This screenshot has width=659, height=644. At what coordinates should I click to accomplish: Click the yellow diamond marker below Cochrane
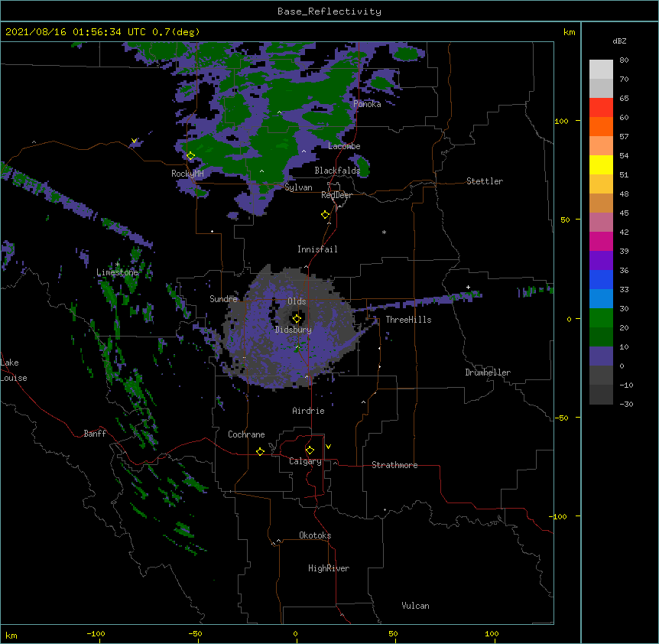(260, 451)
